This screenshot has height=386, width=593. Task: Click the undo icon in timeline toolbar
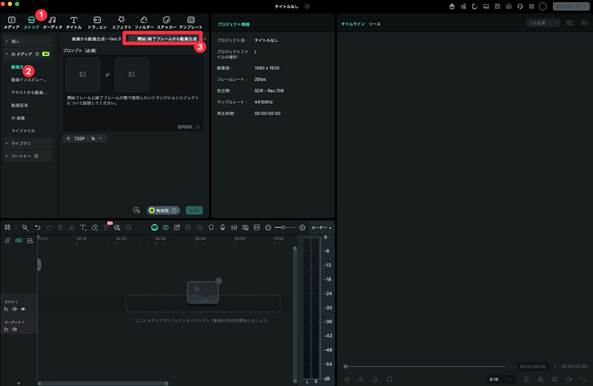(37, 227)
